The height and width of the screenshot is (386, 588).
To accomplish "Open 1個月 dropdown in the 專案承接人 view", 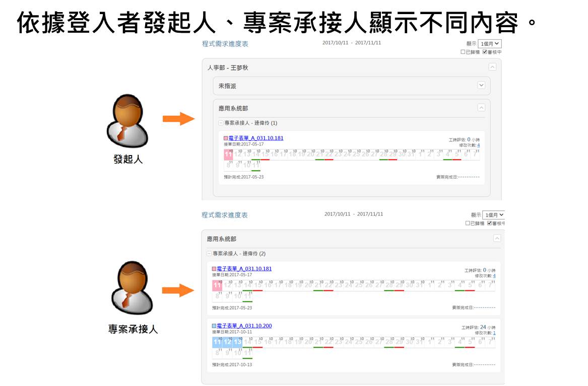I will click(x=493, y=215).
